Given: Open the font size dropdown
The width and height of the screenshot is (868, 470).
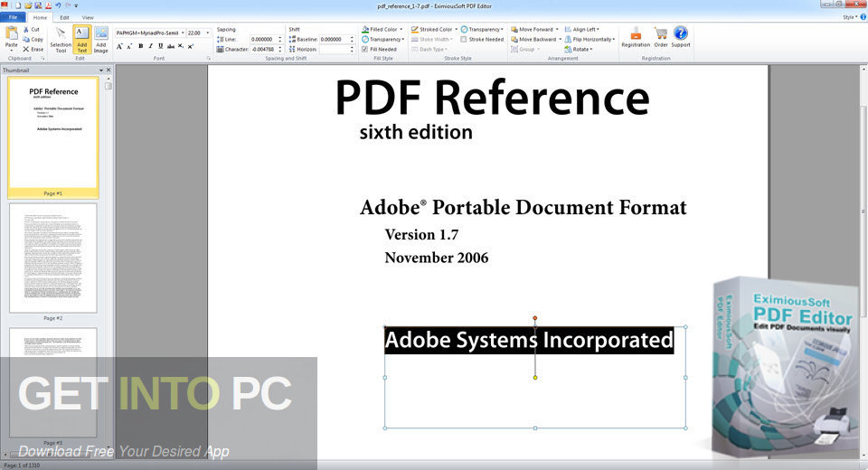Looking at the screenshot, I should coord(208,33).
